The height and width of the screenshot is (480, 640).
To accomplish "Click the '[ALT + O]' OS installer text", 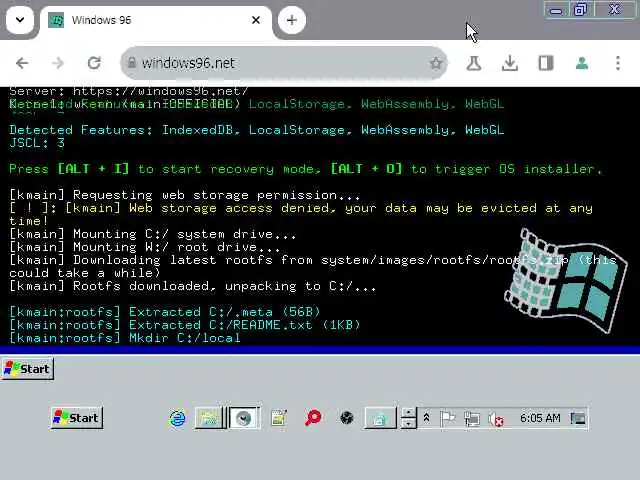I will click(x=366, y=169).
